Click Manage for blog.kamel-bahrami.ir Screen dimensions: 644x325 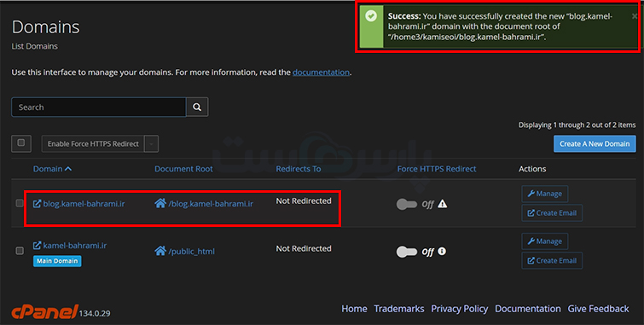click(544, 194)
